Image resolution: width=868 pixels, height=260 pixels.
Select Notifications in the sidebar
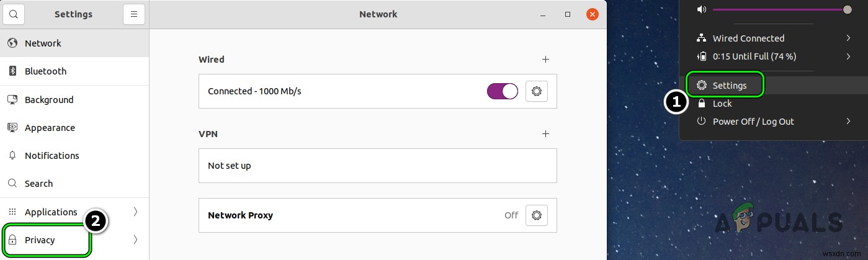point(51,156)
